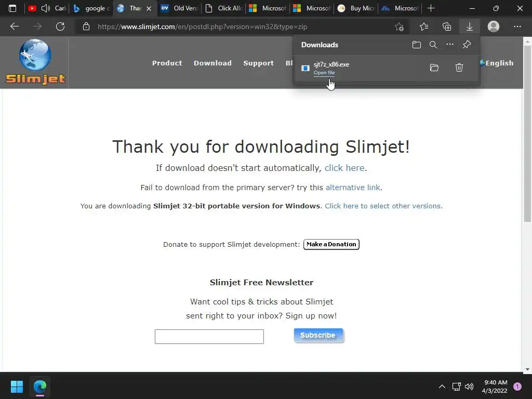Image resolution: width=532 pixels, height=399 pixels.
Task: Open the alternative link
Action: point(353,188)
